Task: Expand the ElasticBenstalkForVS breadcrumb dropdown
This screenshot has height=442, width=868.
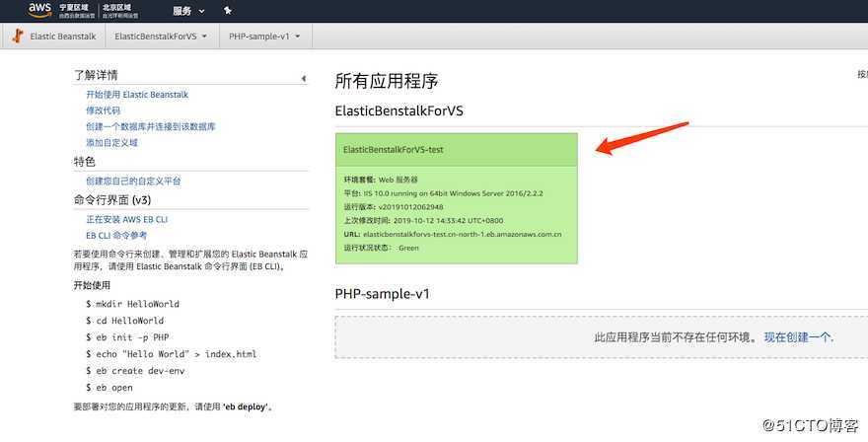Action: pyautogui.click(x=161, y=36)
